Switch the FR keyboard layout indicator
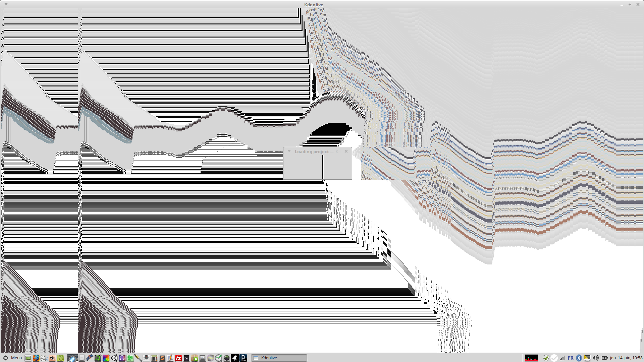644x362 pixels. point(571,358)
